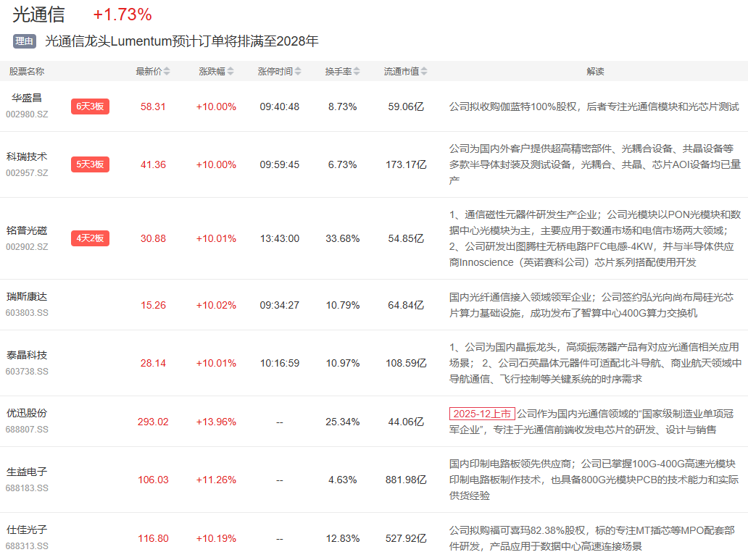Click the 光通信 sector title
This screenshot has height=560, width=748.
tap(38, 14)
